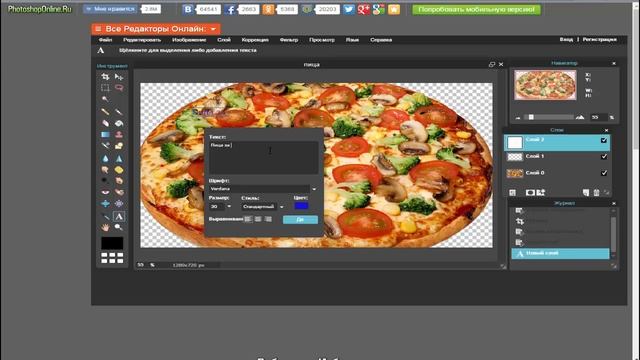640x360 pixels.
Task: Select the Paint Bucket tool
Action: 119,123
